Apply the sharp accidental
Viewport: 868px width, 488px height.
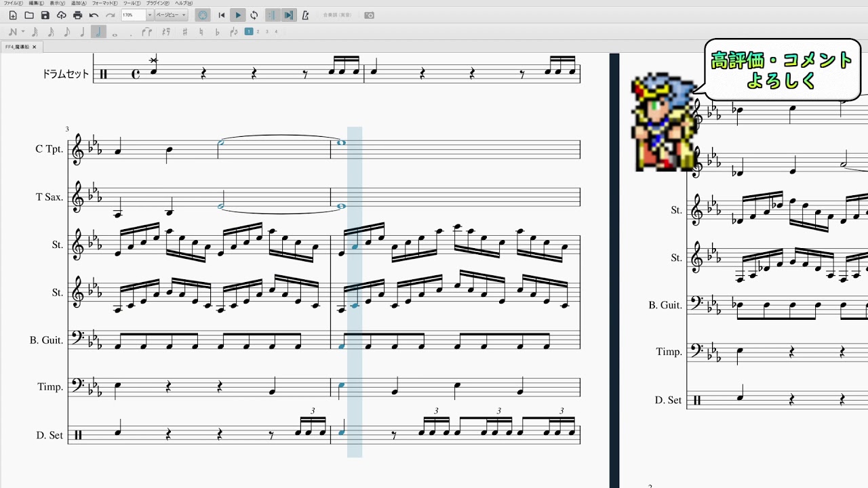184,32
